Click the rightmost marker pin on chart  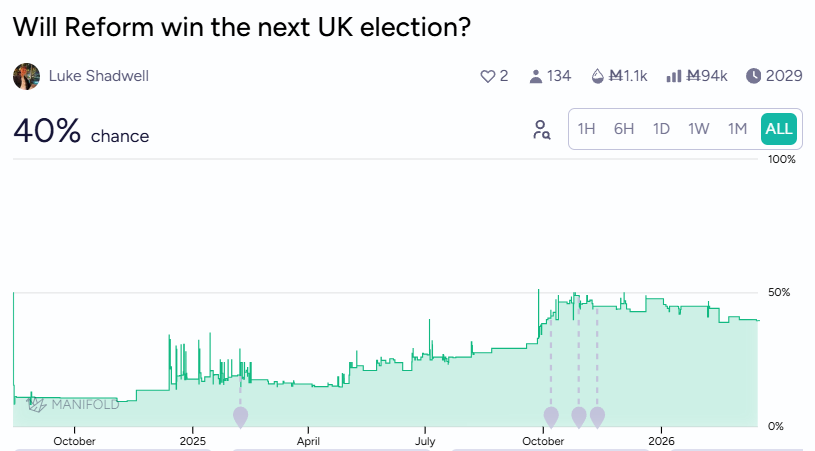coord(597,416)
